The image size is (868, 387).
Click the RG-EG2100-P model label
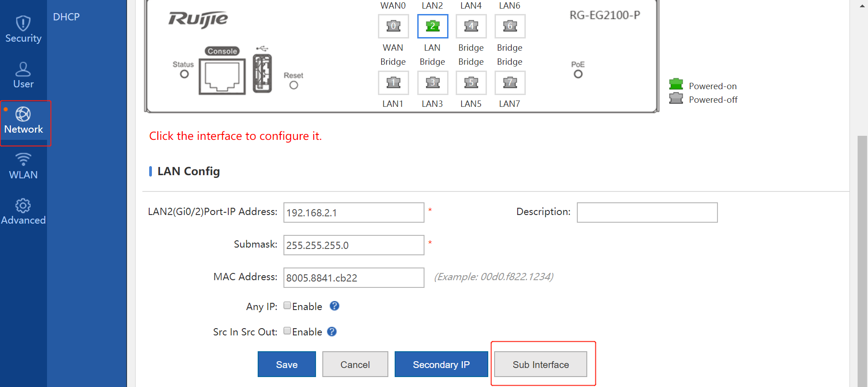[605, 15]
